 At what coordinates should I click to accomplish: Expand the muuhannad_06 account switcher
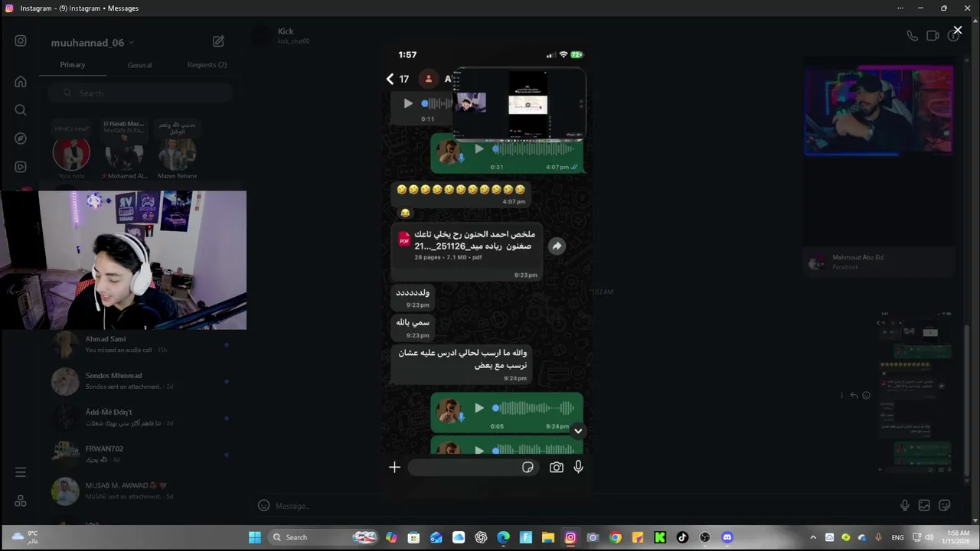[x=93, y=43]
